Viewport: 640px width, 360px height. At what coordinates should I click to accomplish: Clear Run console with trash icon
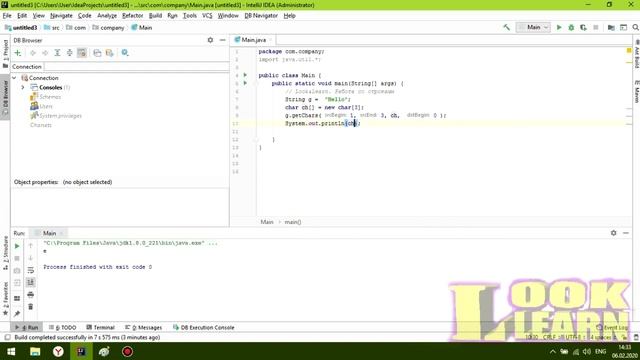(x=31, y=307)
